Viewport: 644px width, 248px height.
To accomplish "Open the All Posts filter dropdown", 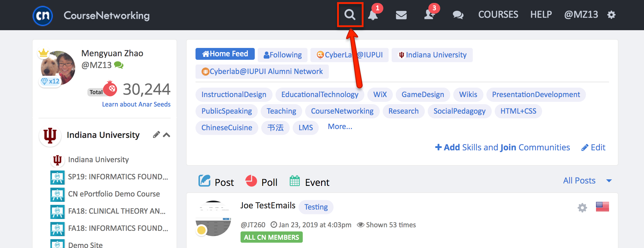I will [587, 181].
